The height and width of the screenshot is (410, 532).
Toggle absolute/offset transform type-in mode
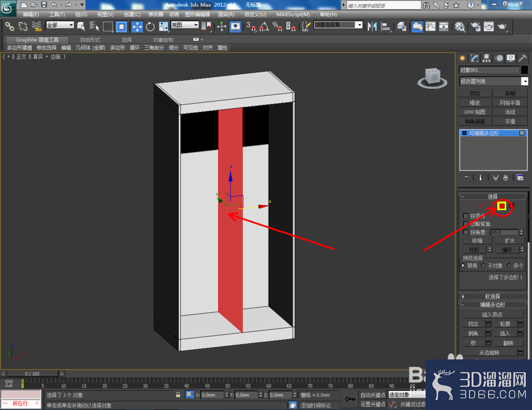click(189, 395)
